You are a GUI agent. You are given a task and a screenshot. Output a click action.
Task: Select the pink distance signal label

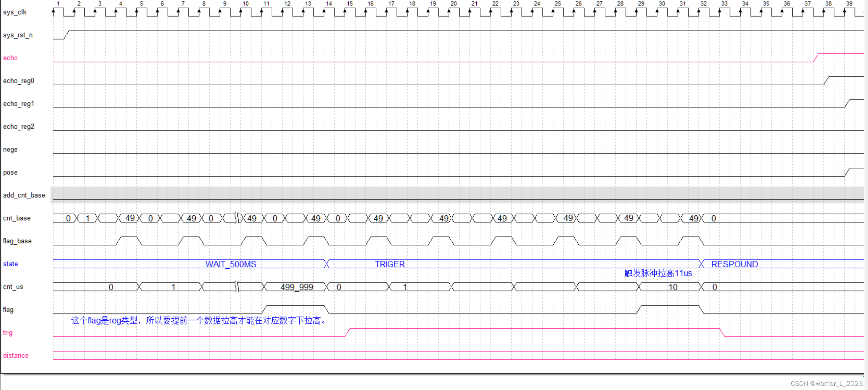16,355
